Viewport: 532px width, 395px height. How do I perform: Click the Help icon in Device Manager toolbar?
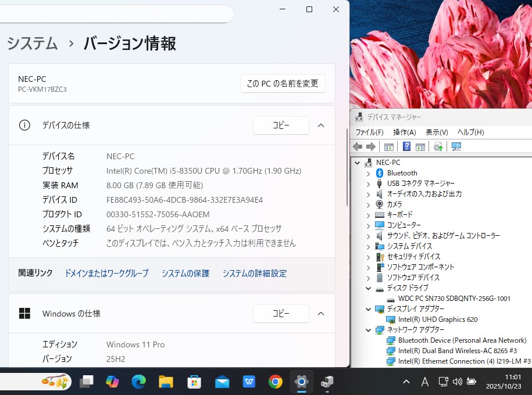(x=407, y=147)
